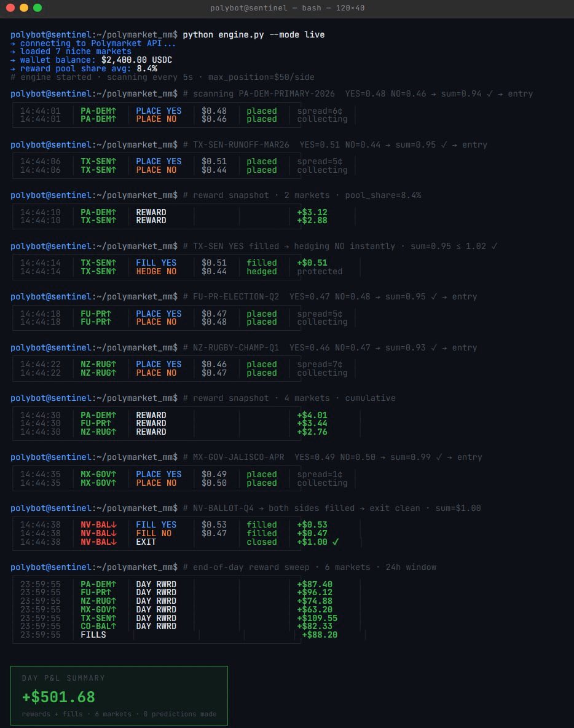Click 'sum=$1.00' in the NV-BALLOT comment
The width and height of the screenshot is (574, 728).
pyautogui.click(x=458, y=508)
